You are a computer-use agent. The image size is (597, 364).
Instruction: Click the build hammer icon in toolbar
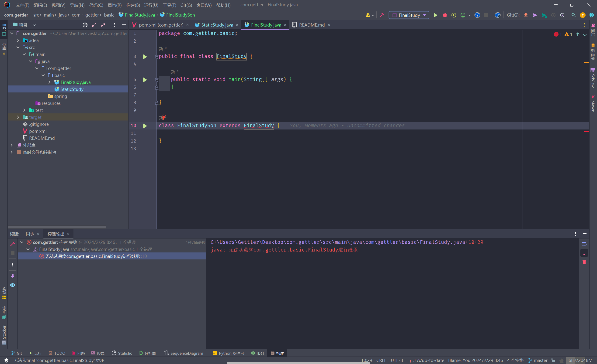click(x=382, y=15)
